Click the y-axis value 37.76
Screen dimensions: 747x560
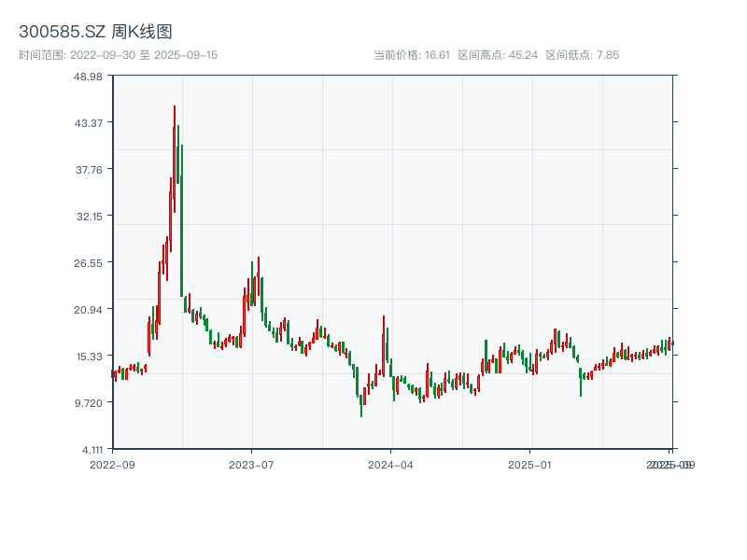pos(89,170)
